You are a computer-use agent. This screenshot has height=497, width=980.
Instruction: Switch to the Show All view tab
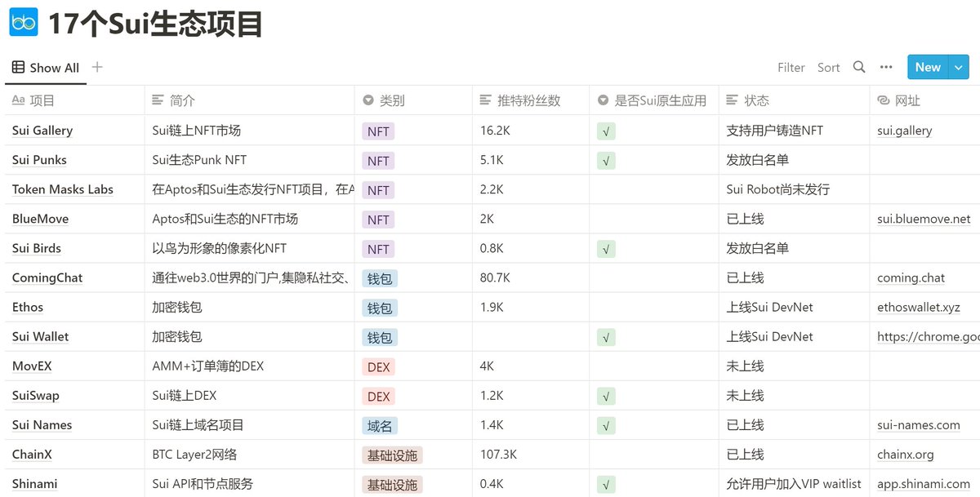[46, 68]
